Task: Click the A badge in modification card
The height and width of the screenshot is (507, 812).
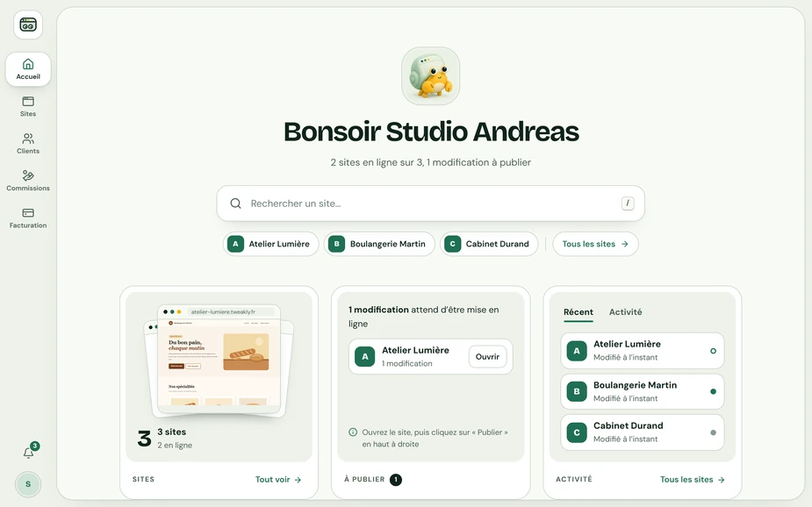Action: pos(364,356)
